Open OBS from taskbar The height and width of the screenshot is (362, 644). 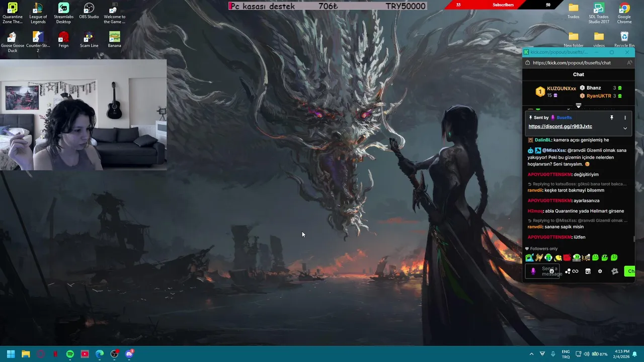(115, 354)
